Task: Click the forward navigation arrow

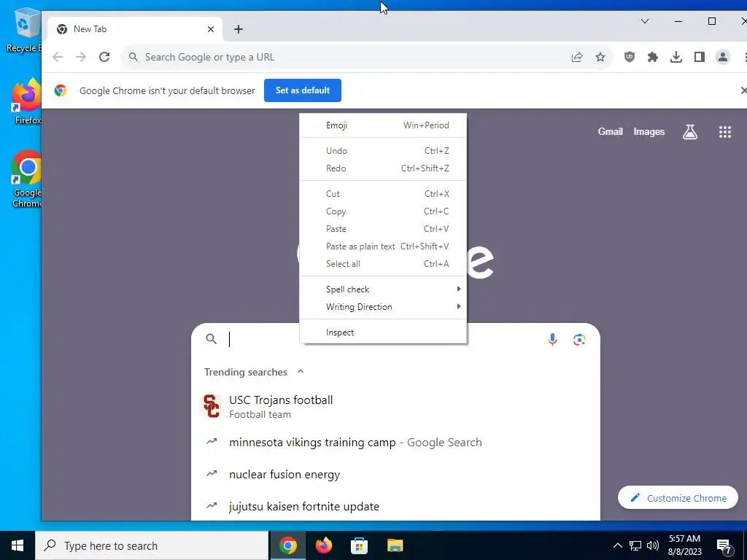Action: click(81, 57)
